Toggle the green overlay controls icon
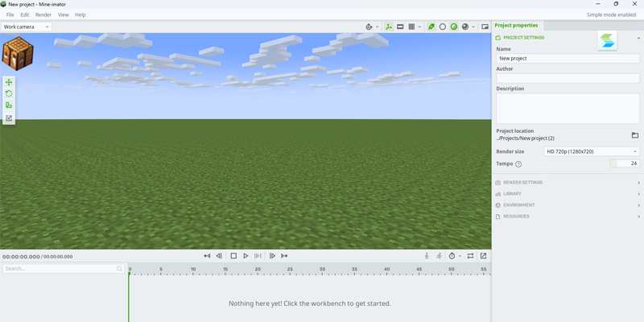Image resolution: width=644 pixels, height=322 pixels. (x=389, y=27)
